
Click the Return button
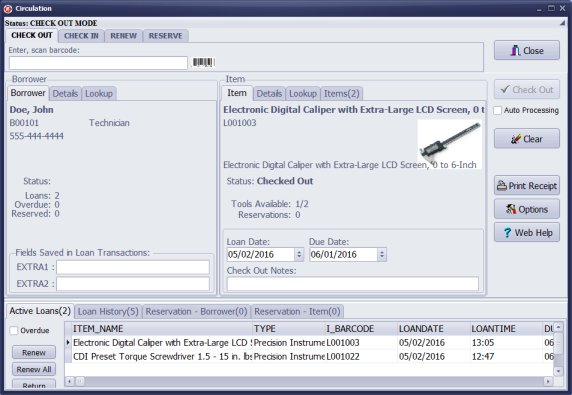click(34, 385)
